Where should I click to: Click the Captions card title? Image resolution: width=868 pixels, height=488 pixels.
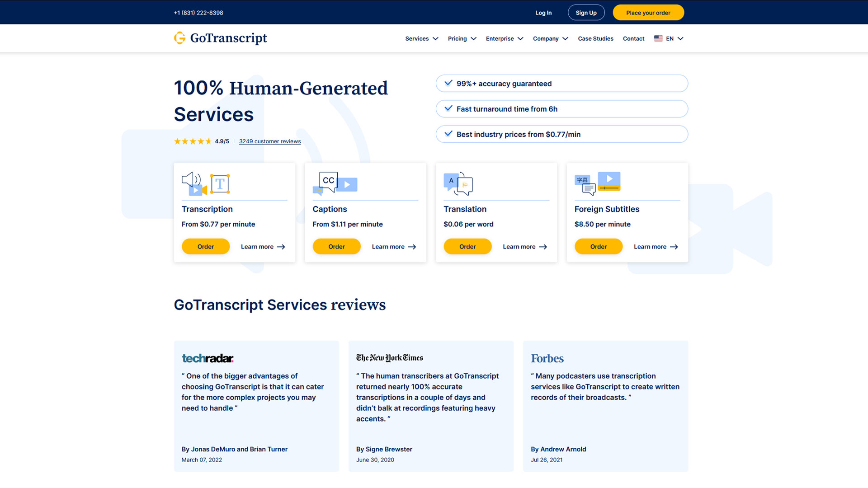point(330,209)
